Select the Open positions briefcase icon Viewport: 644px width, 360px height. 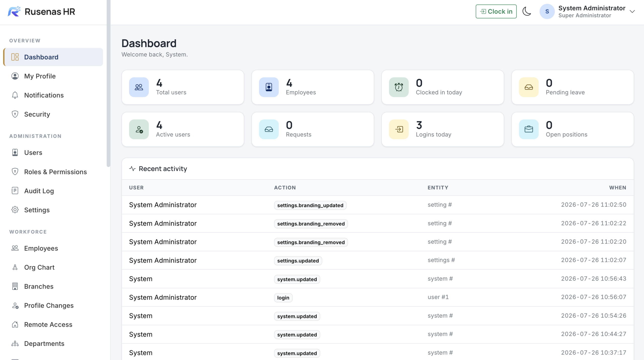point(529,129)
